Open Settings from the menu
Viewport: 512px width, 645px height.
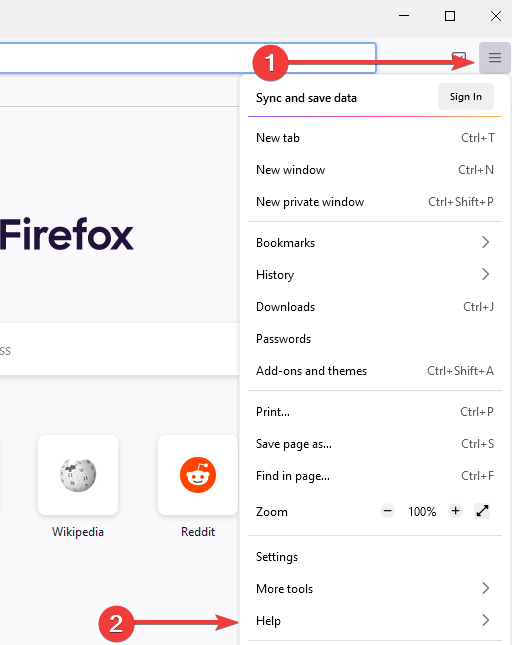click(x=375, y=557)
